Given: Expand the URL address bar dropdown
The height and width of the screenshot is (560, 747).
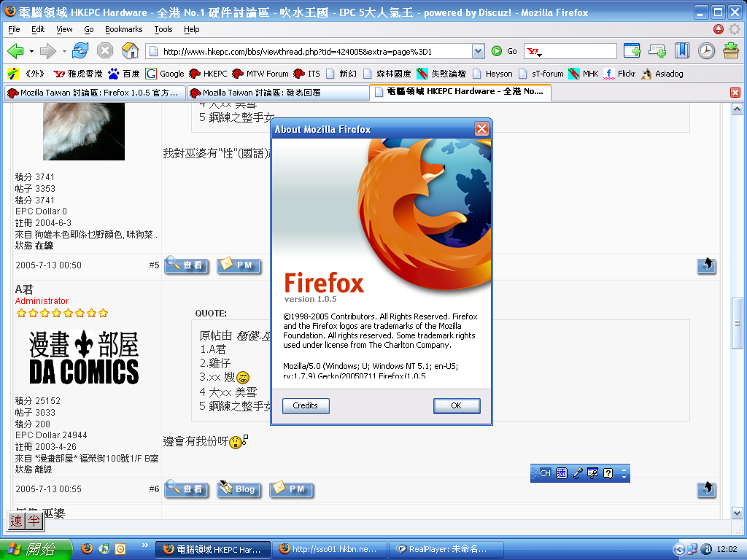Looking at the screenshot, I should coord(478,51).
